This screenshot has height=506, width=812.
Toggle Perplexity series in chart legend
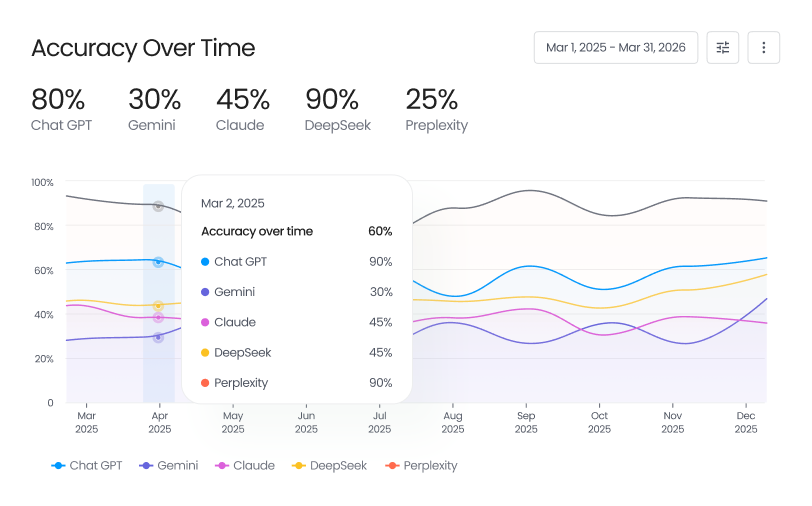[x=422, y=466]
